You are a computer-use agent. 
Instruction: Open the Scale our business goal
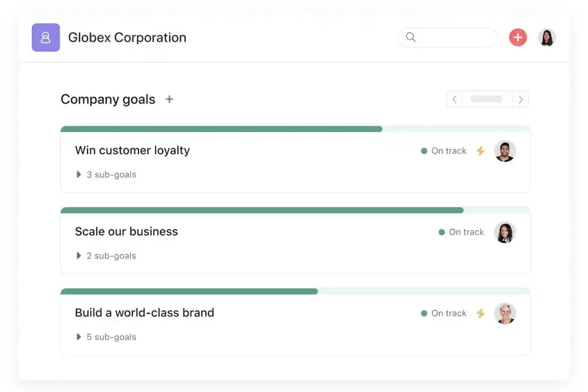point(126,232)
